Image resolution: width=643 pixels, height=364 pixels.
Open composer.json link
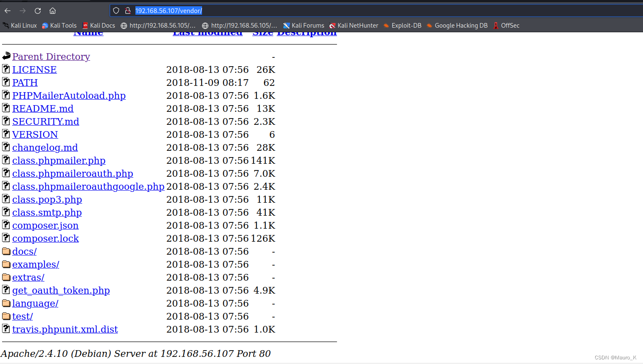45,225
